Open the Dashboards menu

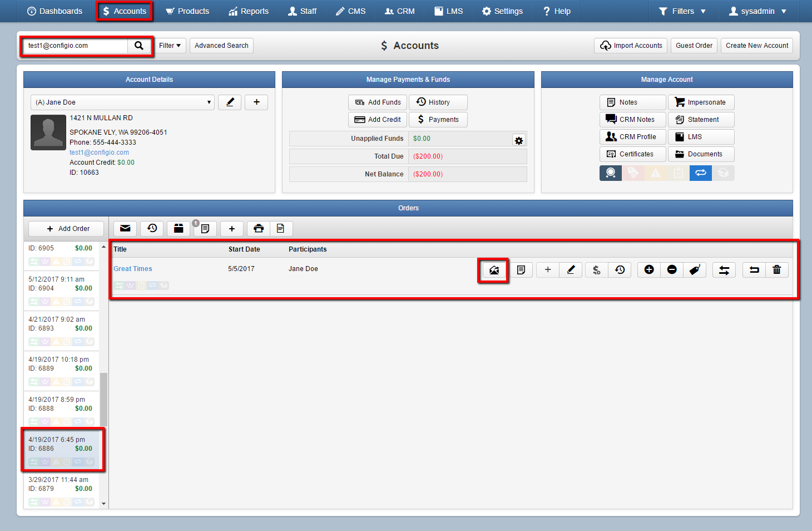coord(55,11)
